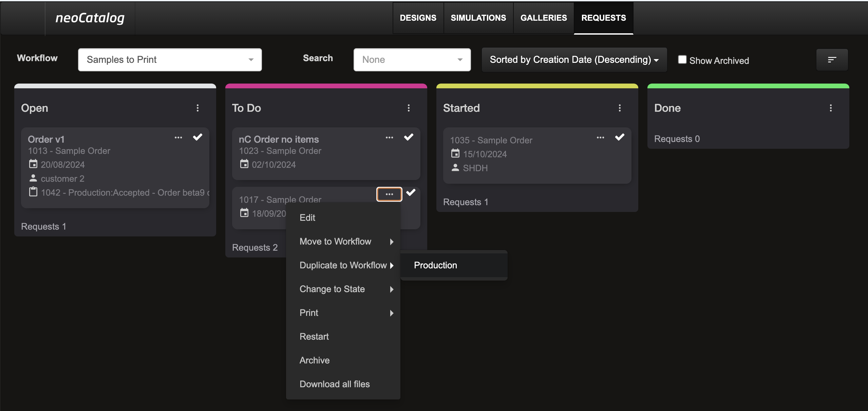
Task: Click the neoCatalog logo
Action: pyautogui.click(x=90, y=18)
